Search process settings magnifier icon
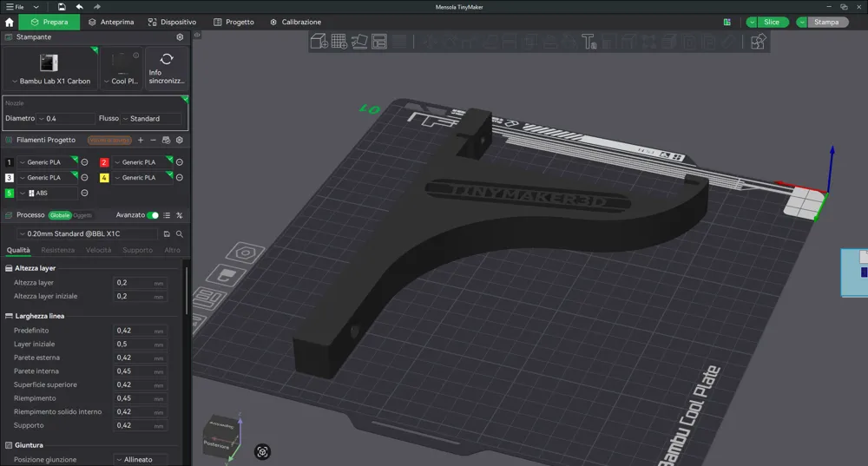 pos(180,234)
